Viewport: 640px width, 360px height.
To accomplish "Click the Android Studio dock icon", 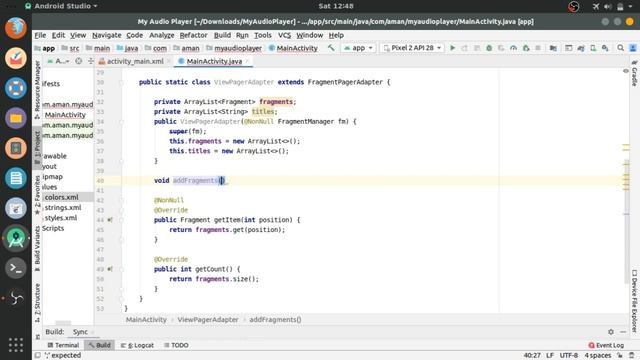I will click(x=16, y=238).
